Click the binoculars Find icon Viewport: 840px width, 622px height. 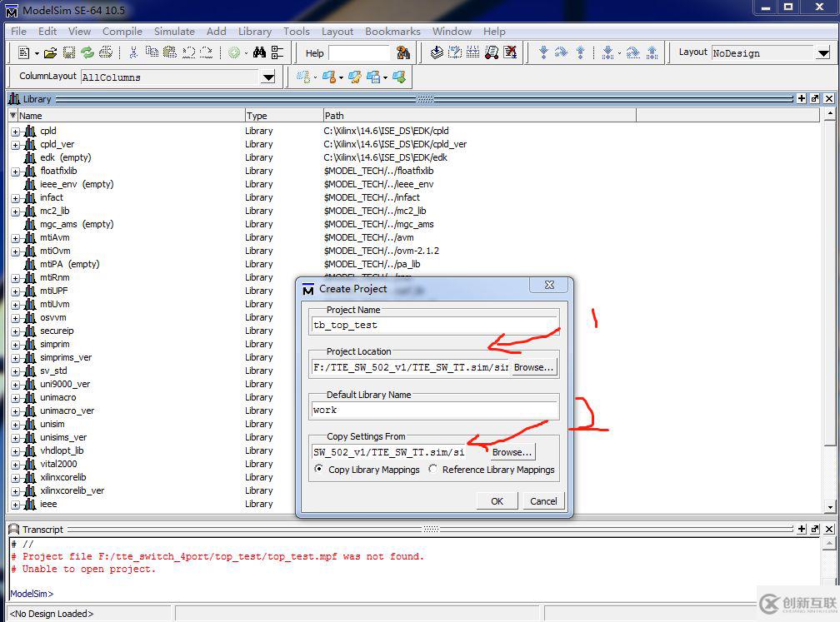pyautogui.click(x=259, y=53)
